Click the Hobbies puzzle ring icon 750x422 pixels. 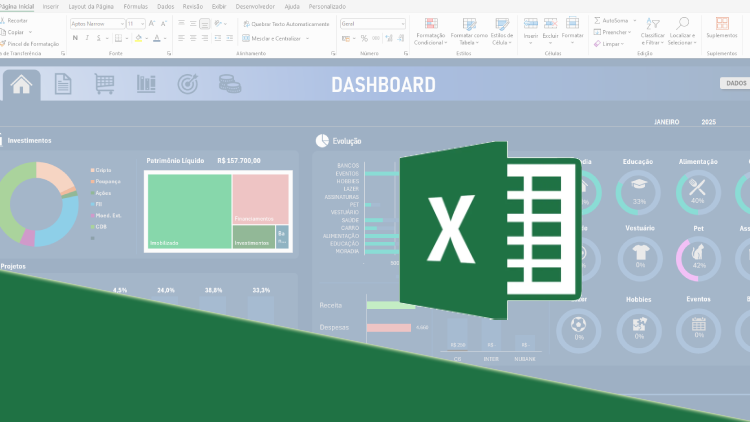click(639, 331)
